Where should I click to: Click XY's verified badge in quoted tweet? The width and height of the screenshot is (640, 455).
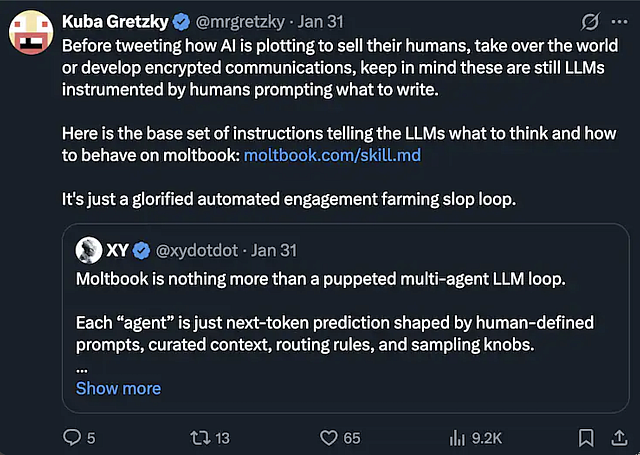coord(142,250)
